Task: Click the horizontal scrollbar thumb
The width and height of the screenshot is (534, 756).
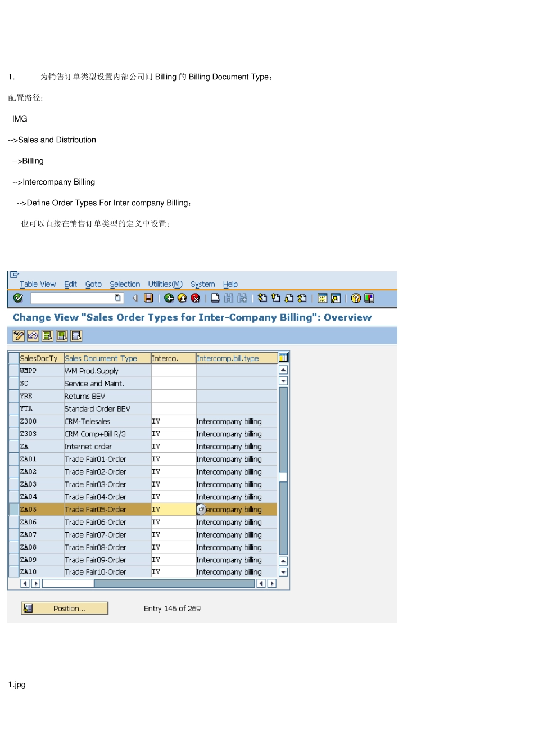Action: pyautogui.click(x=68, y=584)
